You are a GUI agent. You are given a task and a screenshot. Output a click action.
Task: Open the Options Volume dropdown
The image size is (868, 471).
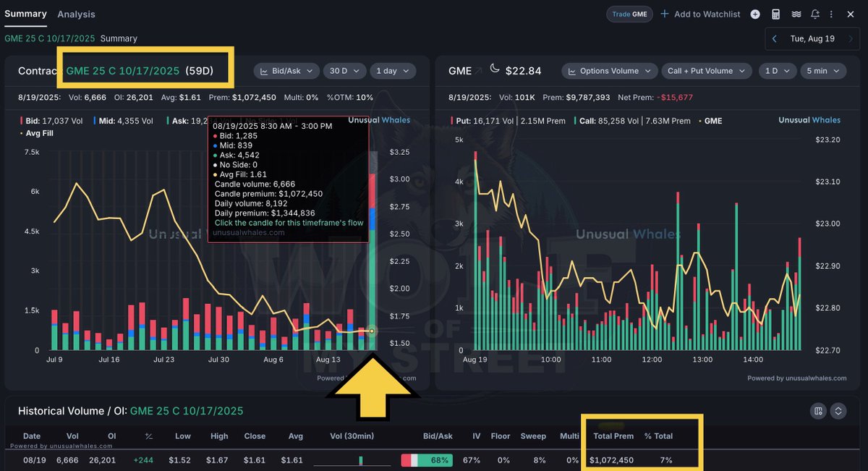point(609,71)
